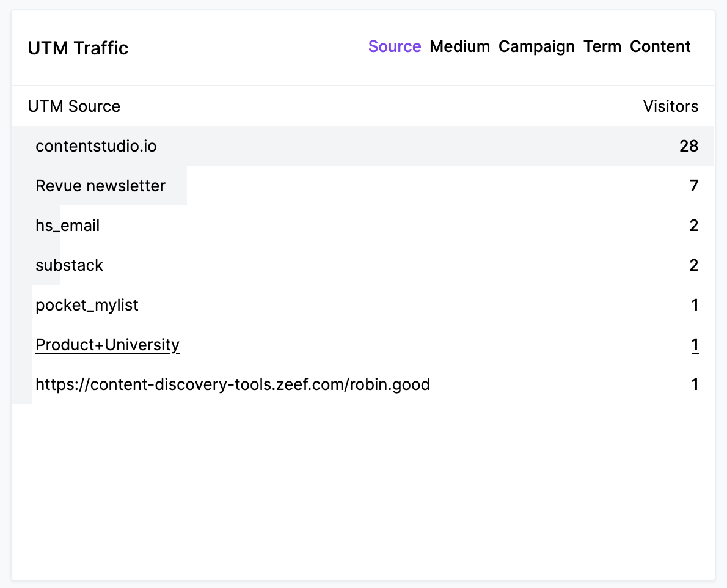This screenshot has height=588, width=727.
Task: Open the pocket_mylist source
Action: point(87,305)
